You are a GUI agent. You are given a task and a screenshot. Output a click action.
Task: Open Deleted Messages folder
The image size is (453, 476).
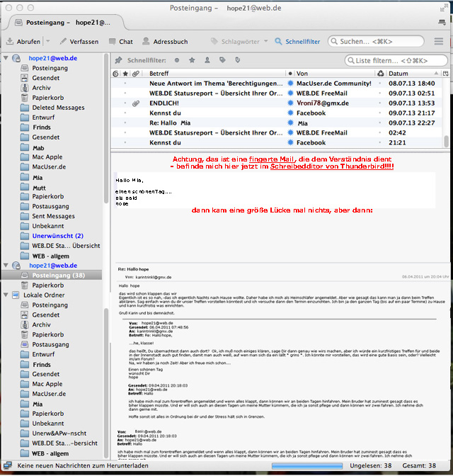(x=58, y=108)
